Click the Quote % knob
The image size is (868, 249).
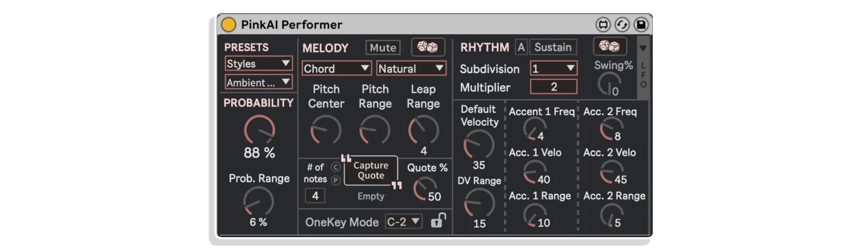tap(424, 188)
